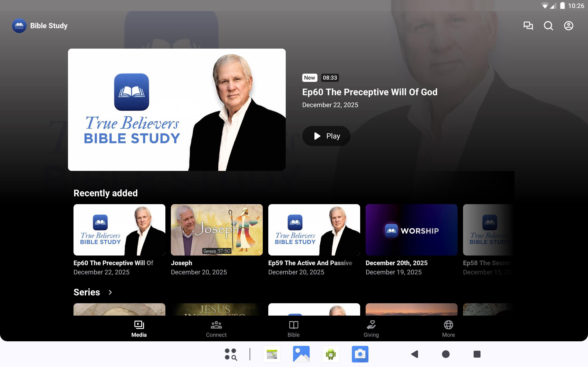
Task: Switch to the Bible tab
Action: [294, 329]
